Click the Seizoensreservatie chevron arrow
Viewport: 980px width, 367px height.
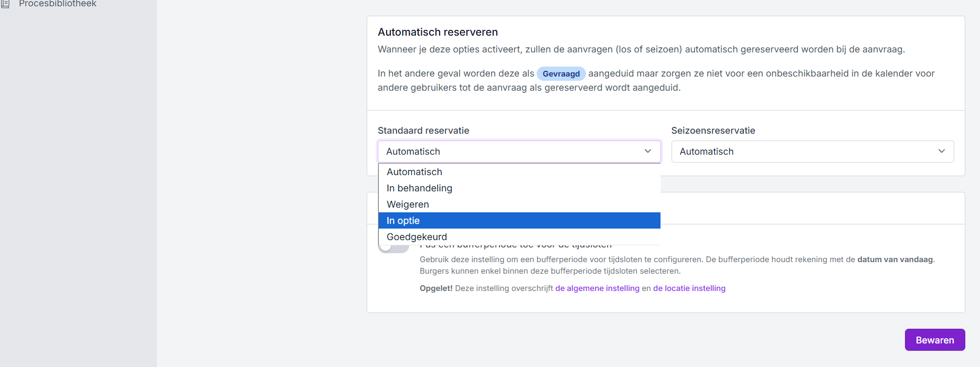coord(941,151)
